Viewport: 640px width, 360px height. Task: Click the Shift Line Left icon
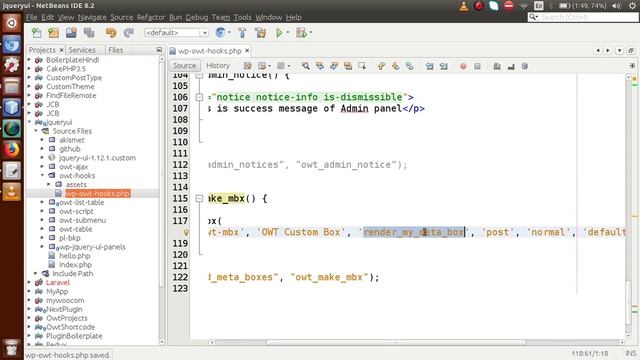pos(429,66)
